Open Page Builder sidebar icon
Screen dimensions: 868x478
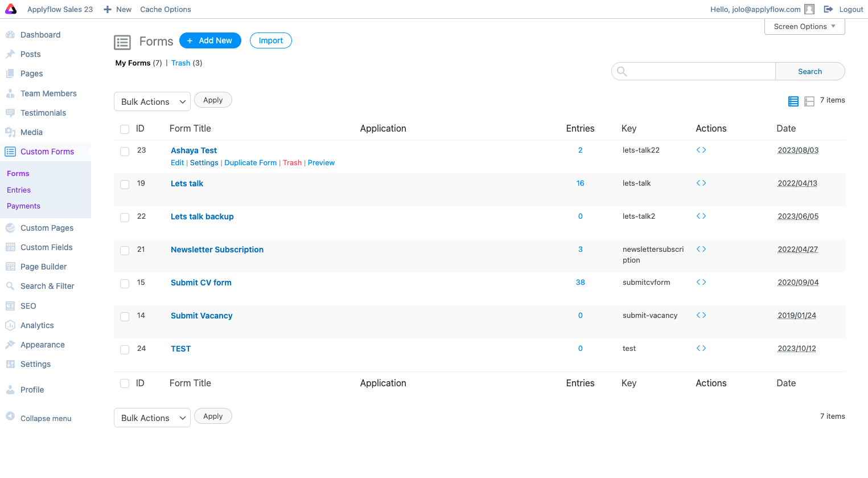point(10,267)
